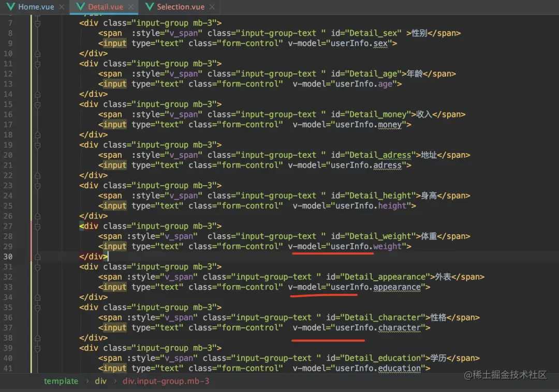Click the userInfo.weight v-model binding
The height and width of the screenshot is (392, 559).
pyautogui.click(x=366, y=246)
